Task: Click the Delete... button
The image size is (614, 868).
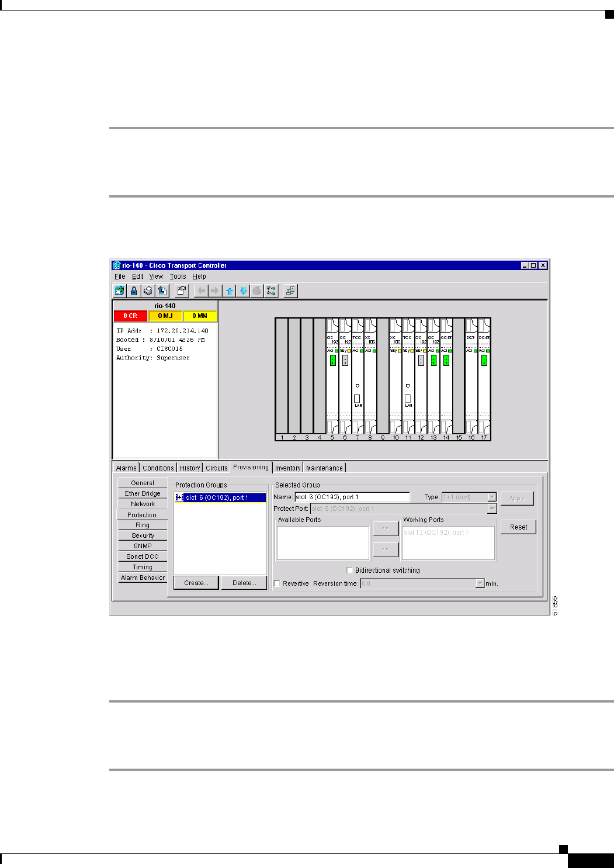Action: click(x=244, y=583)
